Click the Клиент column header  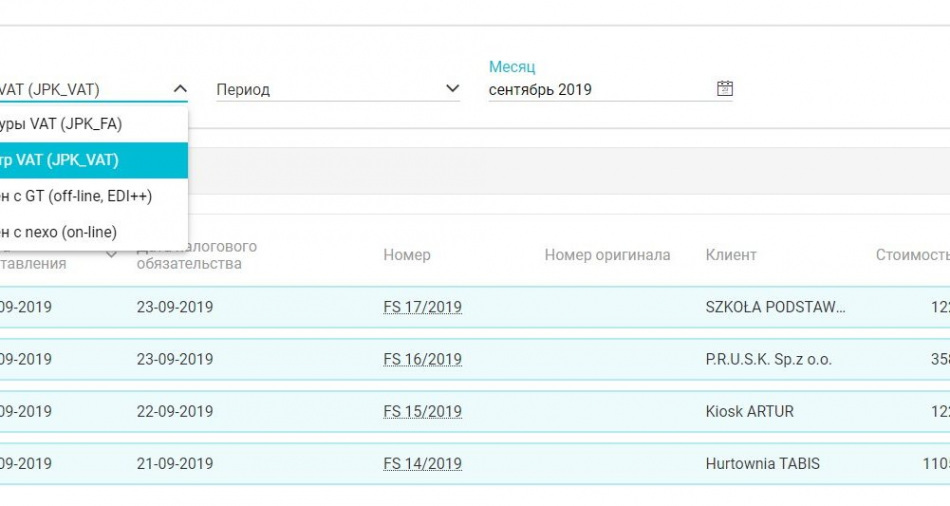(731, 255)
